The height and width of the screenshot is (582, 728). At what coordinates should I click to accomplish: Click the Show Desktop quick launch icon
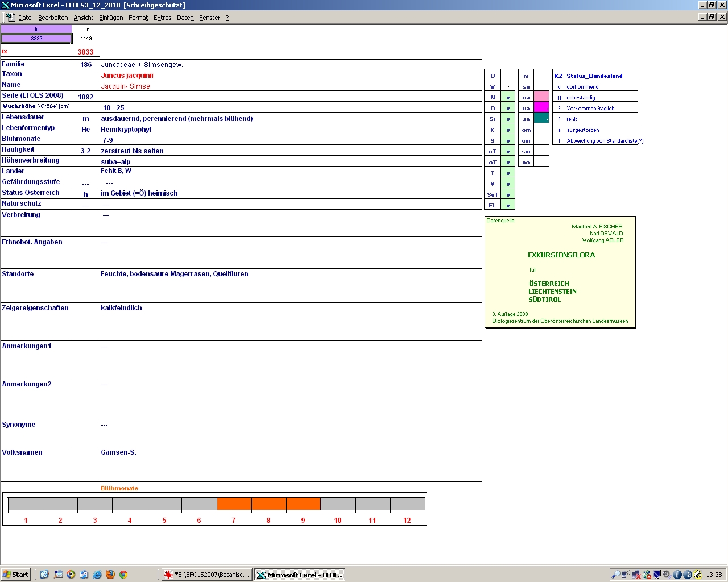[58, 575]
